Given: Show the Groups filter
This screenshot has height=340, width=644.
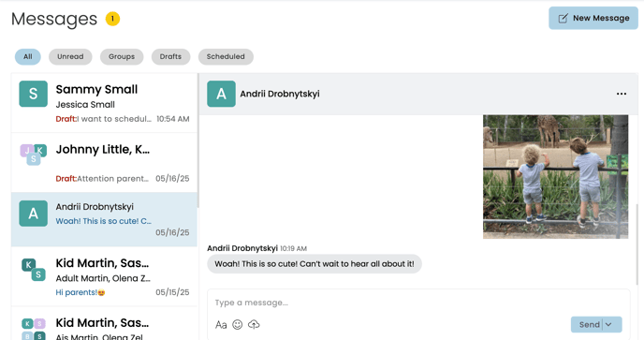Looking at the screenshot, I should click(122, 57).
